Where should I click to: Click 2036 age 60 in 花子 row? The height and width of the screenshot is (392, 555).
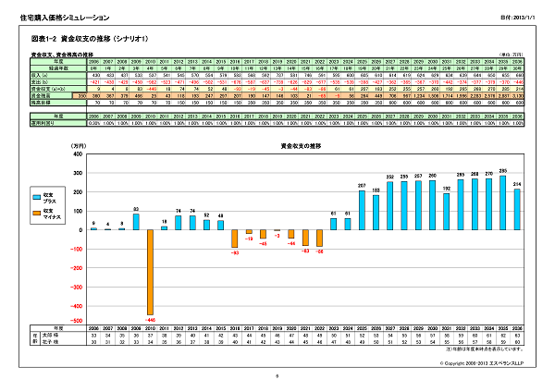(517, 342)
